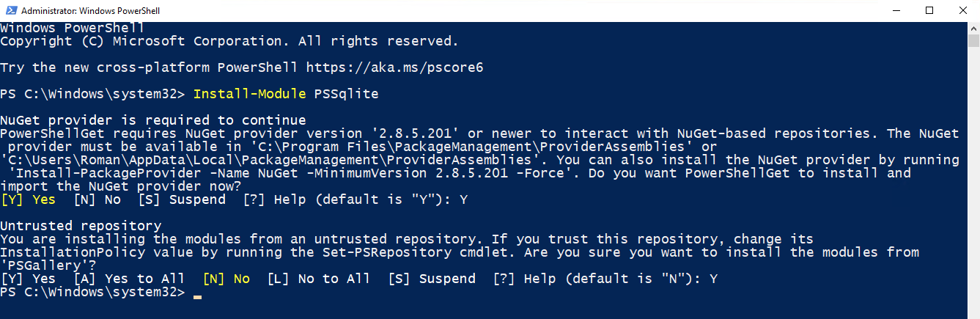Maximize the PowerShell window
This screenshot has height=319, width=980.
tap(929, 11)
